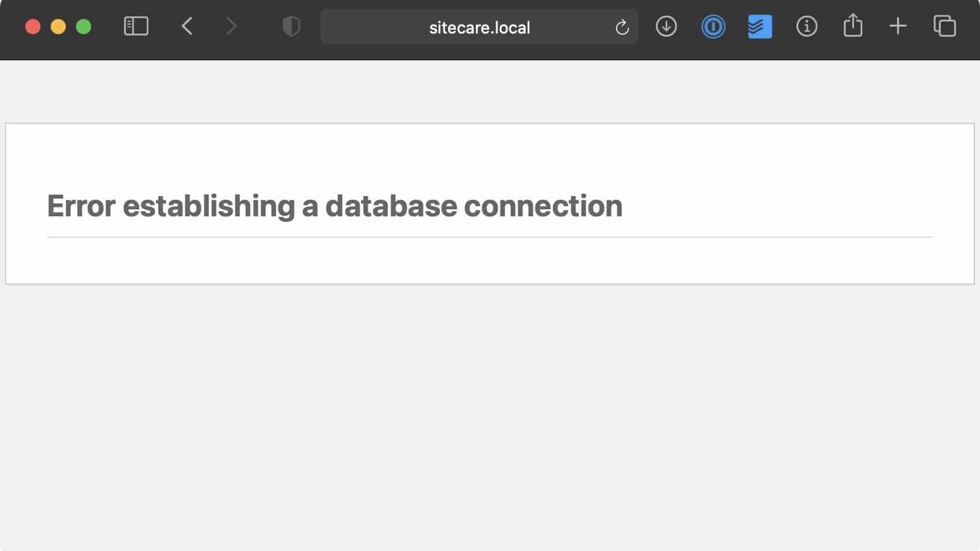Click the empty gray area below the error box

489,411
